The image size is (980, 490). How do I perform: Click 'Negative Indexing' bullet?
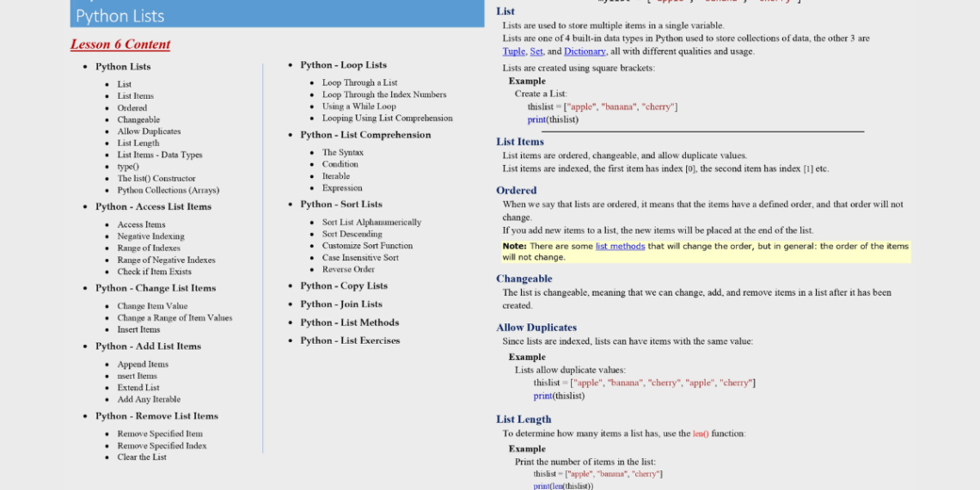[x=150, y=237]
